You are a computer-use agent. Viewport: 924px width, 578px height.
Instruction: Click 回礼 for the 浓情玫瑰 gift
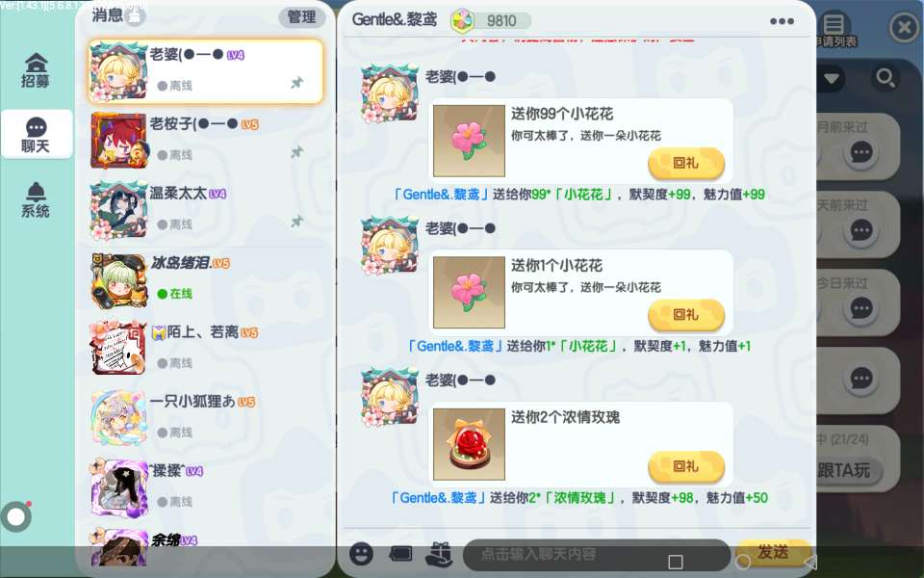[x=686, y=466]
